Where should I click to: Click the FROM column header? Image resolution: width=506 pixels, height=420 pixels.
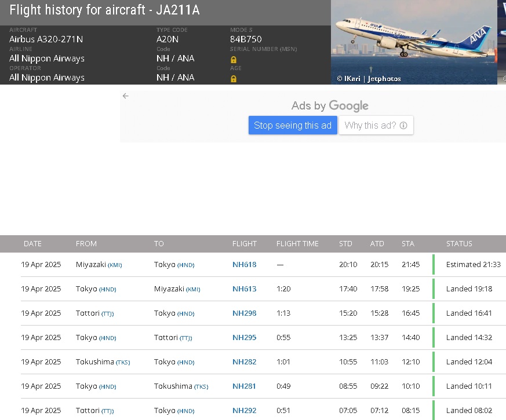coord(86,244)
